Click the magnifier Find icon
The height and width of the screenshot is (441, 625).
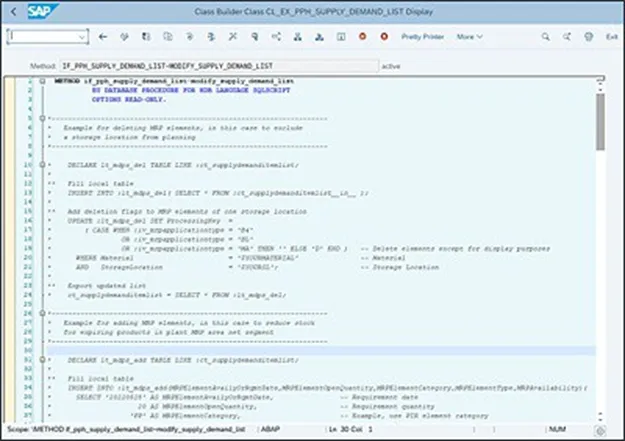coord(546,37)
